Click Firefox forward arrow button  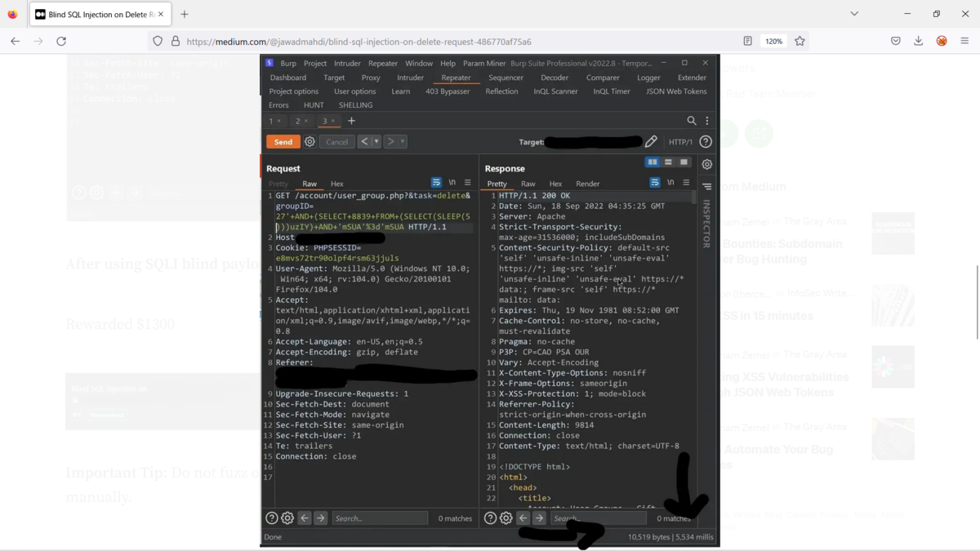point(38,41)
